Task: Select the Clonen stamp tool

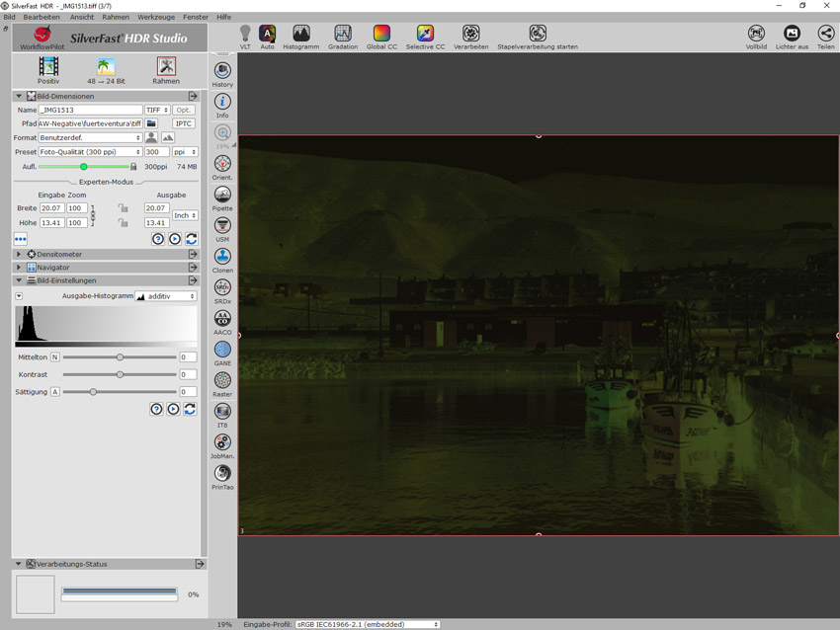Action: point(222,257)
